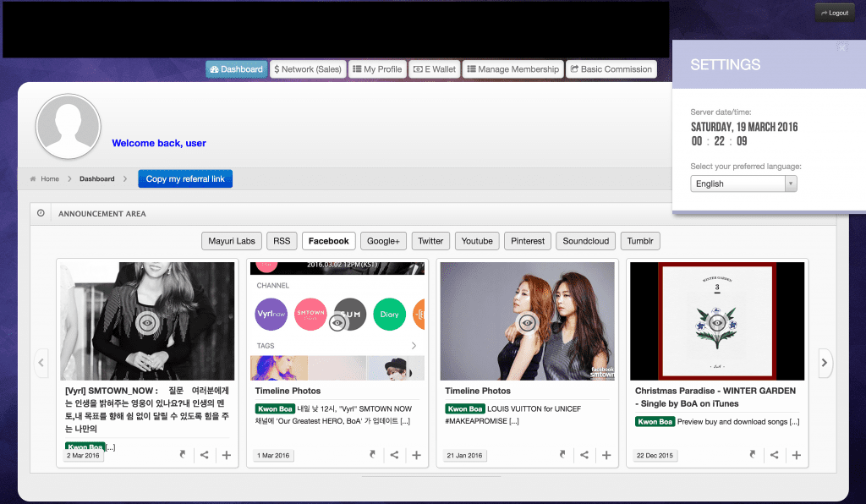The image size is (866, 504).
Task: Click the "SATURDAY, 19 MARCH 2016" server date
Action: pyautogui.click(x=744, y=127)
